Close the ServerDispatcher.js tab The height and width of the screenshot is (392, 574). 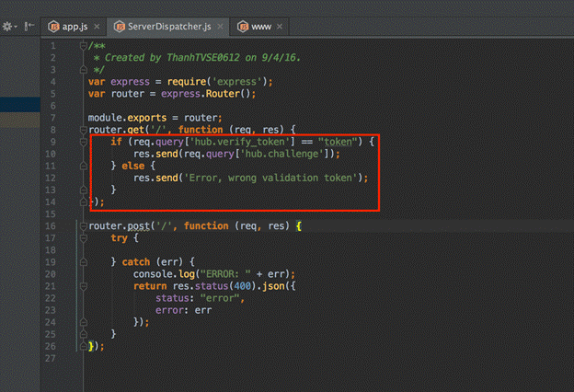click(x=220, y=27)
